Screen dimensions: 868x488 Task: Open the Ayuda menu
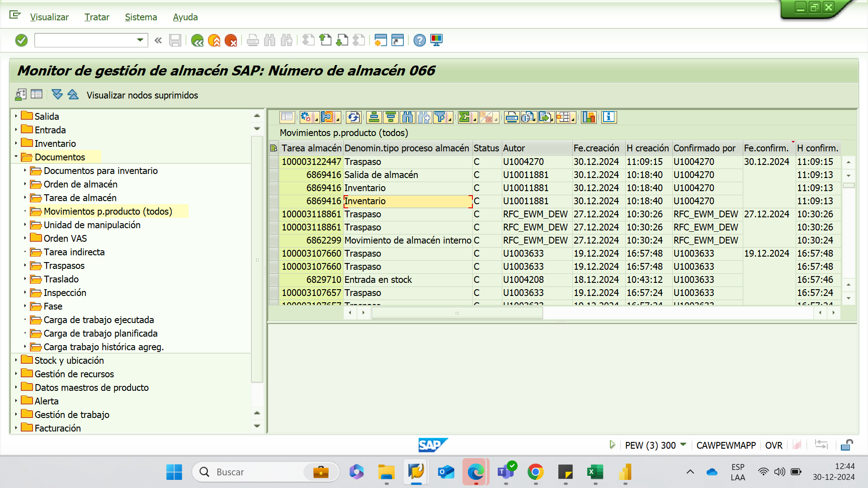185,17
